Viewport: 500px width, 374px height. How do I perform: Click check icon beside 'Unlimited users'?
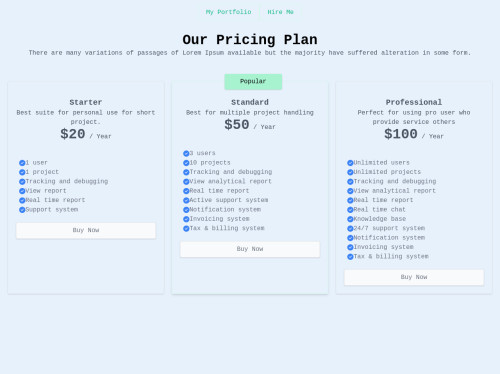(350, 163)
